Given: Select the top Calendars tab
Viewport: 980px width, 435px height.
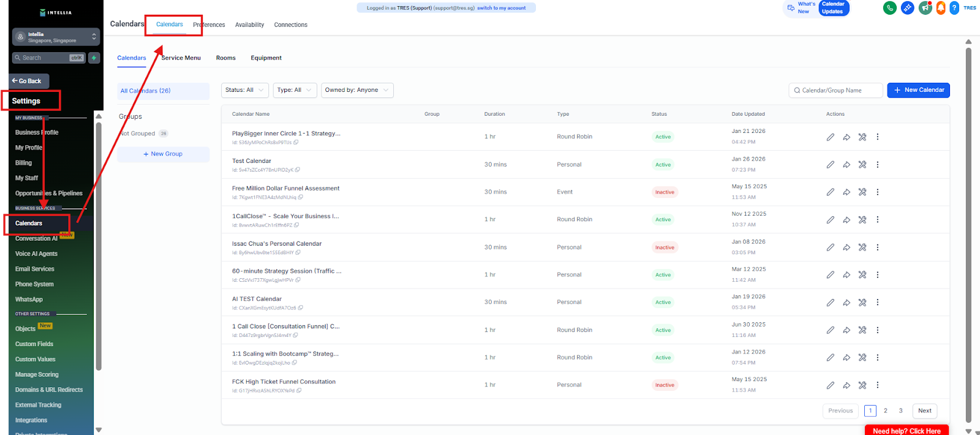Looking at the screenshot, I should 170,24.
